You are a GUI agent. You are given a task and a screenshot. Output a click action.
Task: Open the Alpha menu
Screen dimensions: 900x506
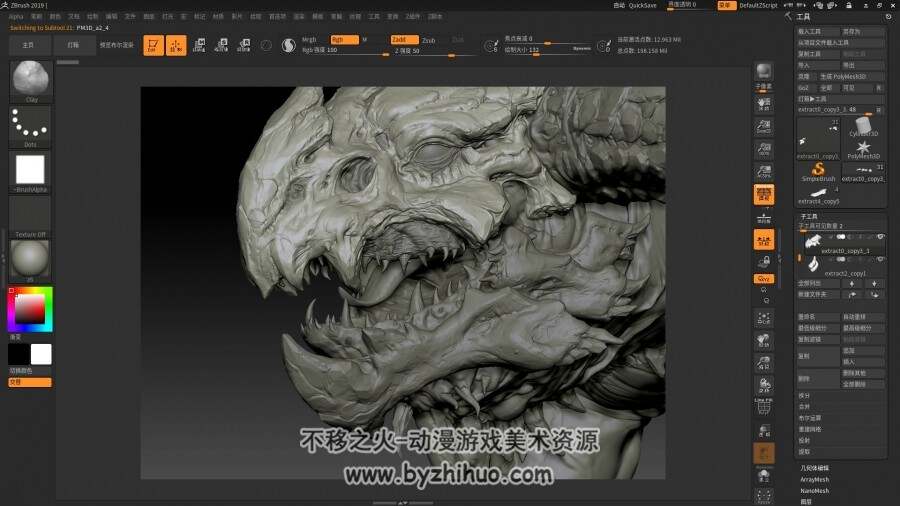pyautogui.click(x=16, y=17)
